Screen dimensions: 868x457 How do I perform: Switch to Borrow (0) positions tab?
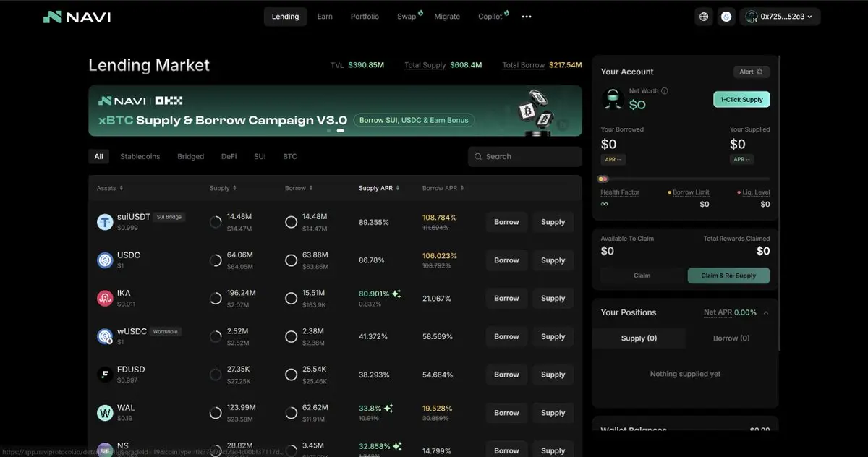click(x=731, y=338)
